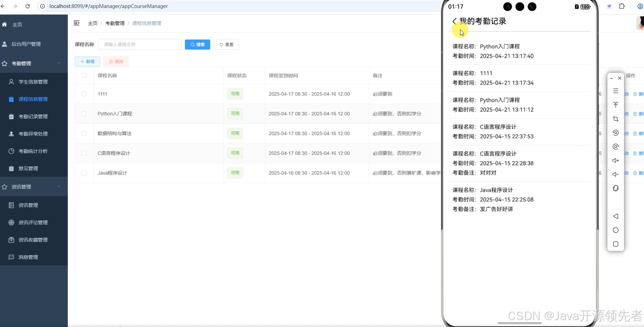Go back from 我的考勤记录 phone screen
The width and height of the screenshot is (644, 327).
click(x=455, y=21)
